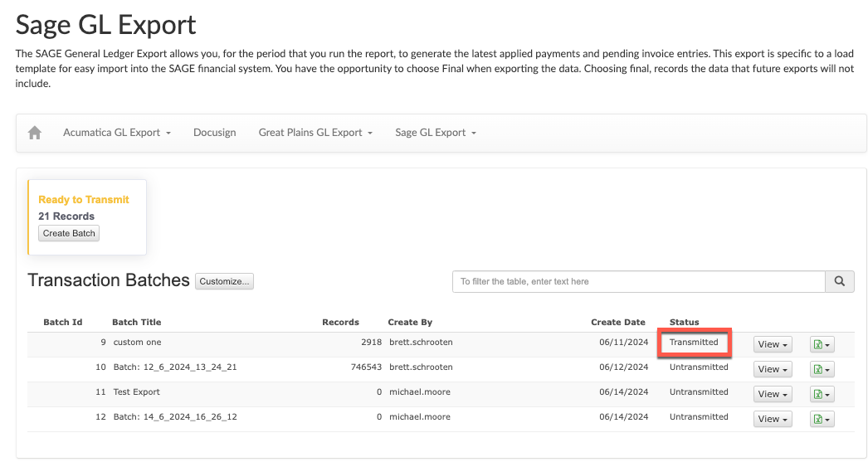Sort by Records column header
The width and height of the screenshot is (868, 462).
[x=340, y=322]
